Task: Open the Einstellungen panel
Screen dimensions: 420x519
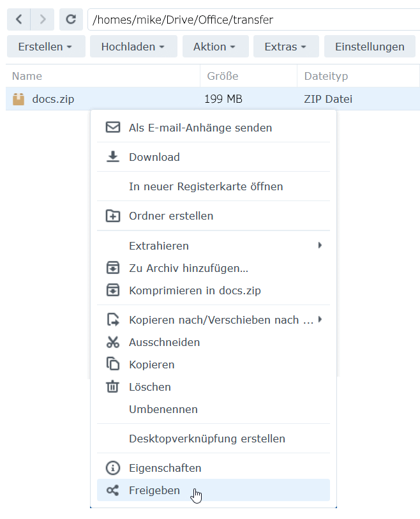Action: 370,46
